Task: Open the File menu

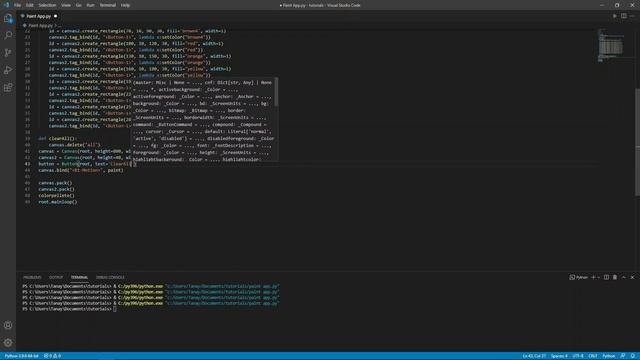Action: coord(17,5)
